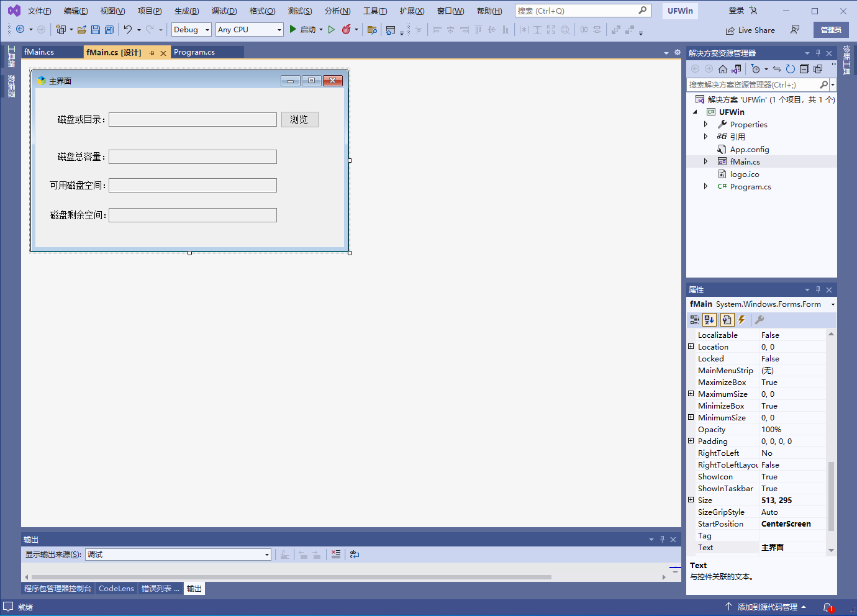Click the notifications bell in the status bar
Viewport: 857px width, 616px height.
click(828, 607)
